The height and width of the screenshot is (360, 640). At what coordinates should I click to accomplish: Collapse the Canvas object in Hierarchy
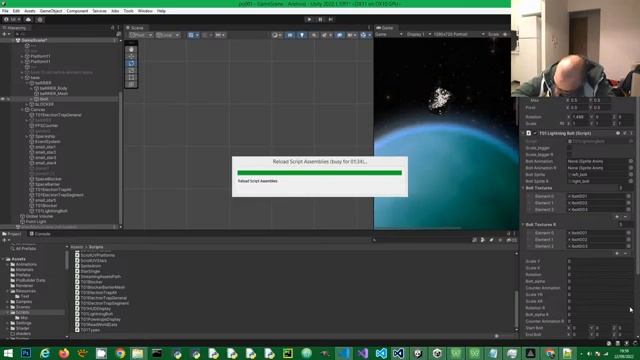click(x=22, y=110)
